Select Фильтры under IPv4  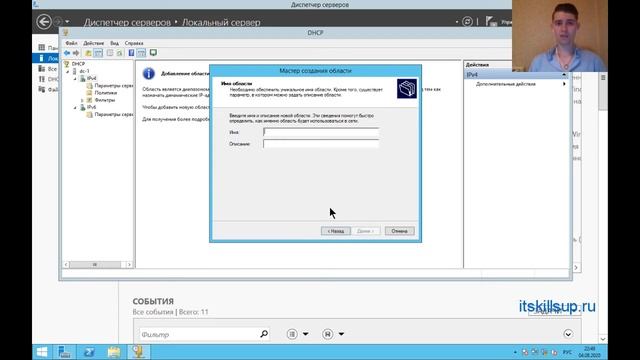(x=104, y=100)
